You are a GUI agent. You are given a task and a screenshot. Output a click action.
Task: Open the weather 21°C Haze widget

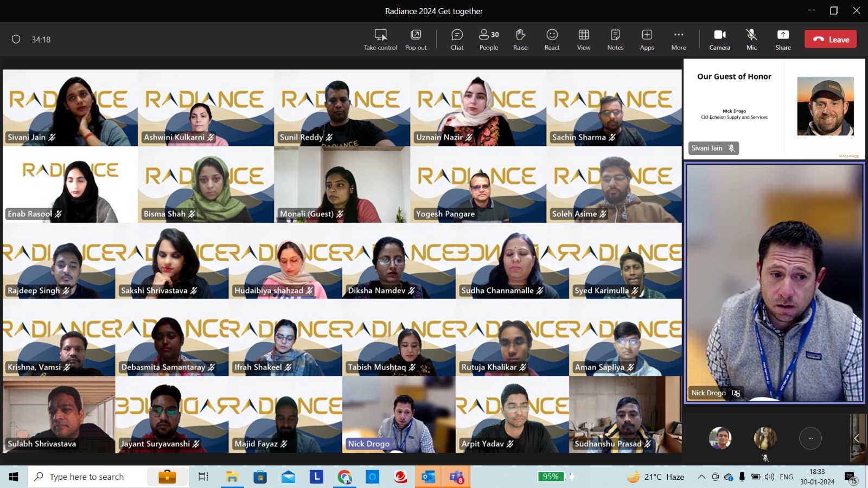[x=656, y=477]
